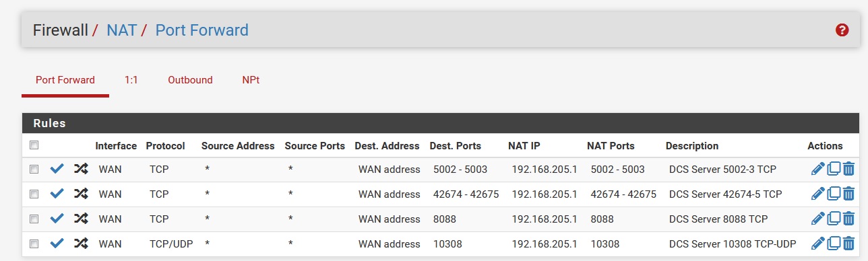Edit the DCS Server 5002-3 TCP rule

[x=817, y=170]
